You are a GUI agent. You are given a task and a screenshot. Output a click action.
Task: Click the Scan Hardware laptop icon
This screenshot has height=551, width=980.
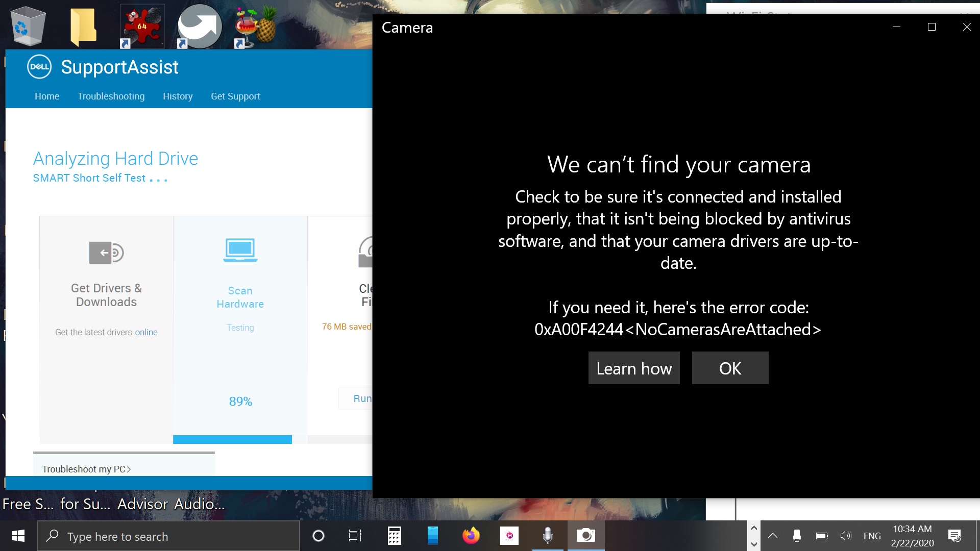point(240,250)
